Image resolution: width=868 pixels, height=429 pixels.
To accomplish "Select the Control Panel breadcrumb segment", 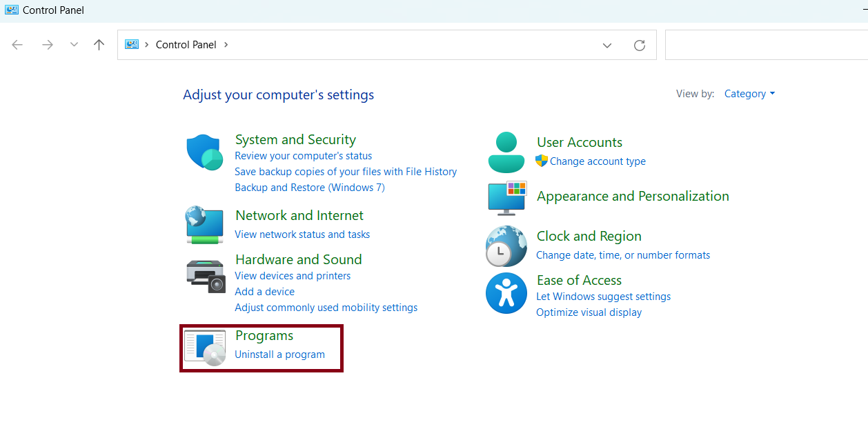I will pyautogui.click(x=186, y=45).
